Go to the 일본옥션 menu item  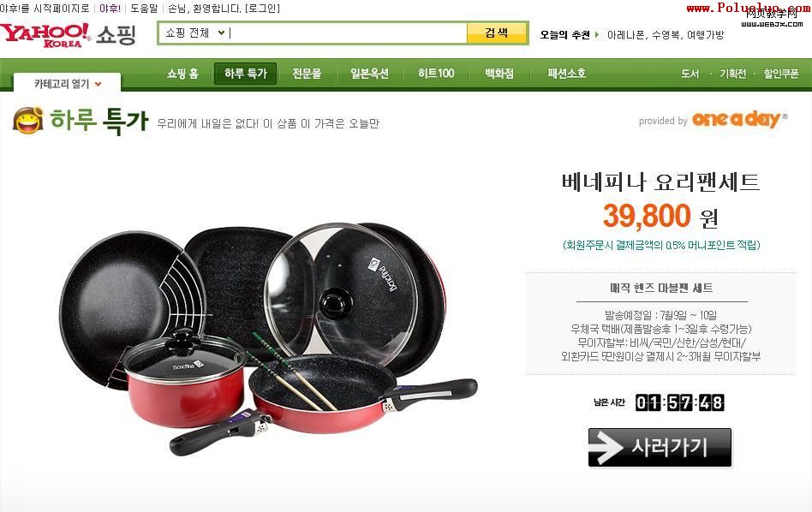[369, 74]
